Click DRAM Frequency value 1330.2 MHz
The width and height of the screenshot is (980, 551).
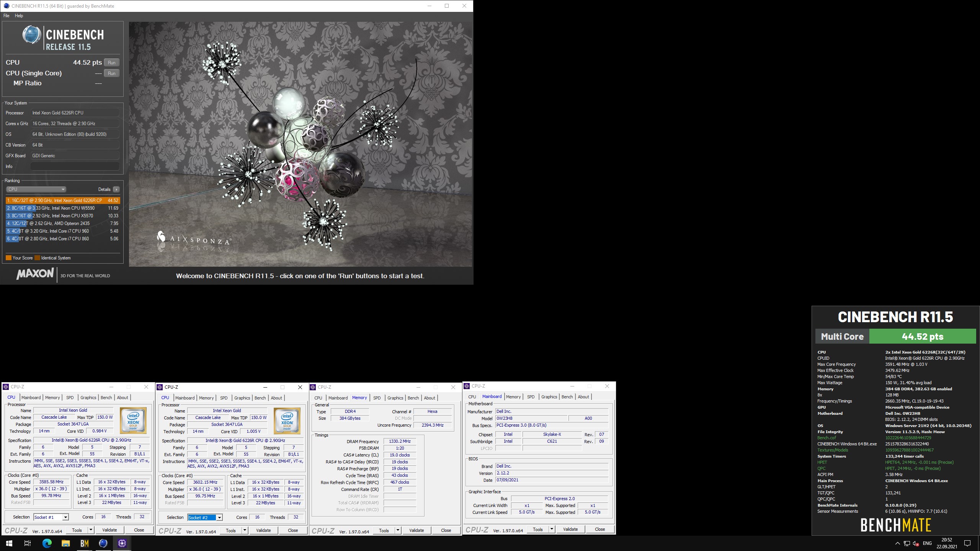click(400, 441)
